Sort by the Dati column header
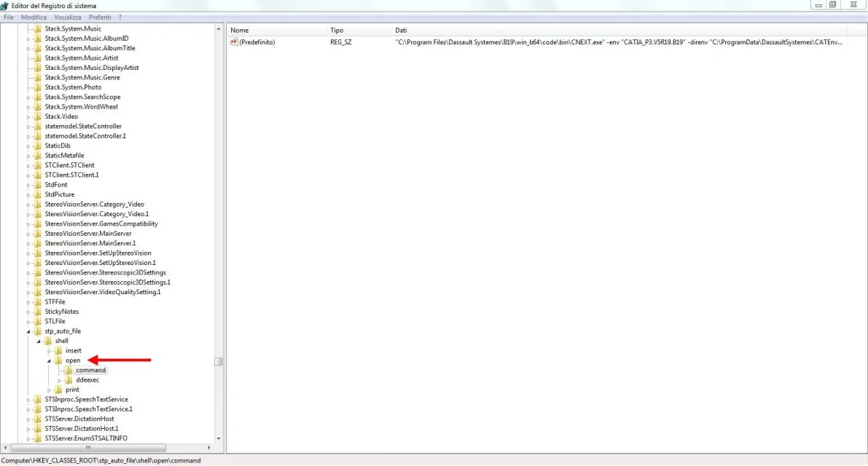This screenshot has height=466, width=868. 619,31
